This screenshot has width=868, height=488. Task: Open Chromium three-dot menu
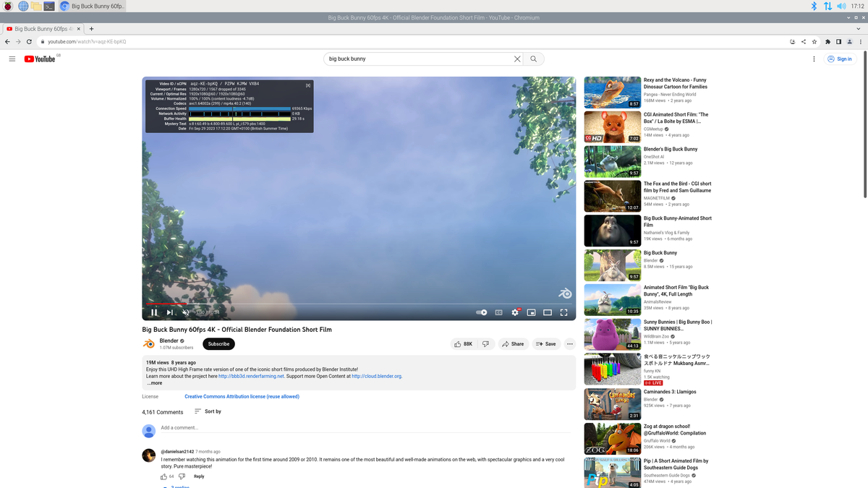click(x=860, y=41)
